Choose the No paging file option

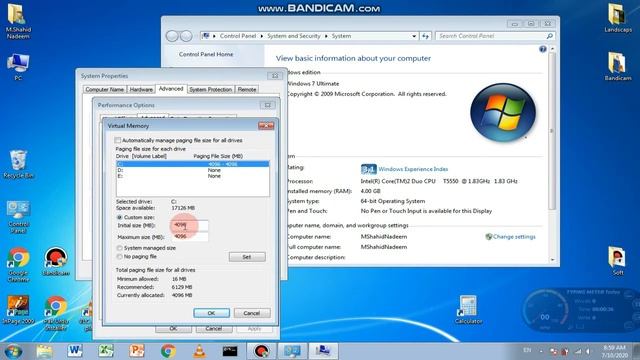pos(120,256)
